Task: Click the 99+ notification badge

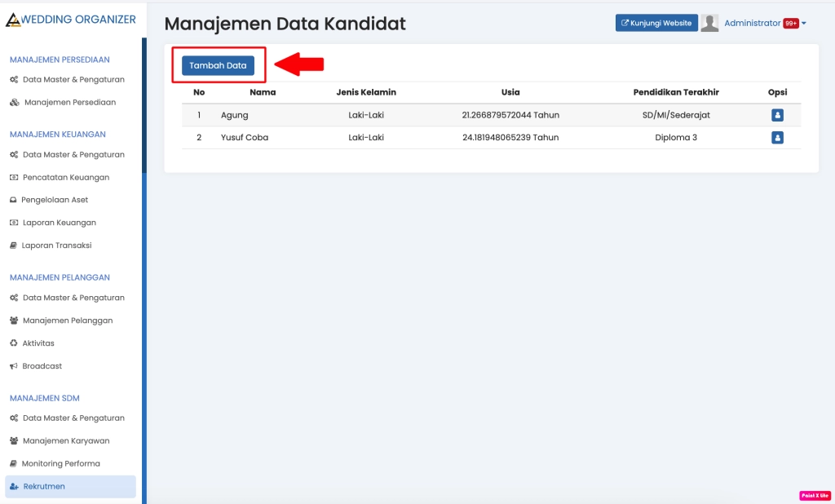Action: coord(790,24)
